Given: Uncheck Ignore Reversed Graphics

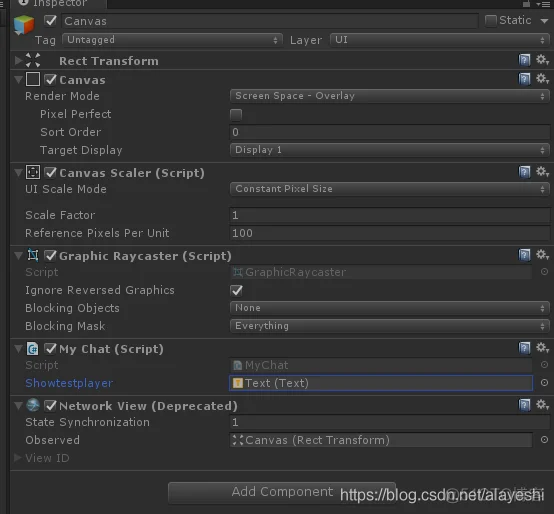Looking at the screenshot, I should [236, 291].
